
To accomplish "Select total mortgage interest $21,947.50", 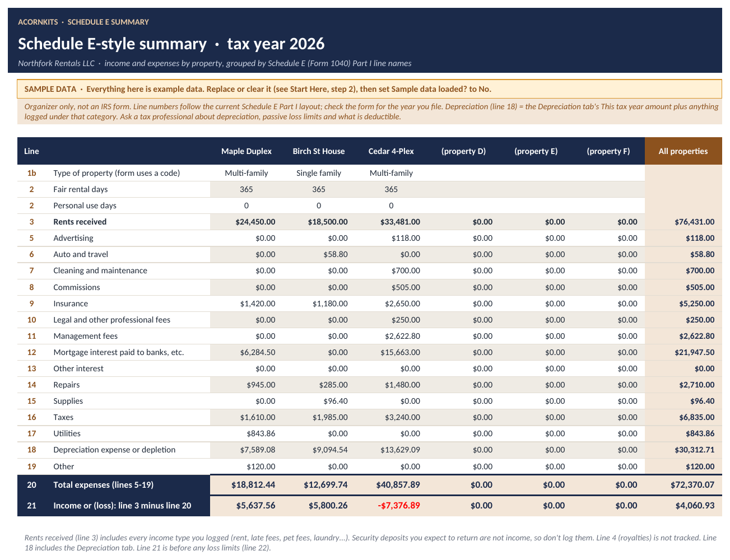I will (x=683, y=352).
